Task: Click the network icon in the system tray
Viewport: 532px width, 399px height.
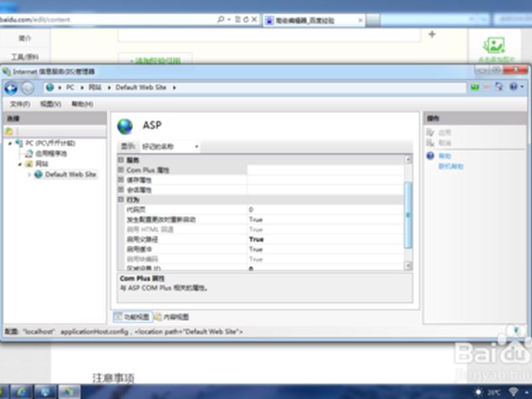Action: tap(513, 392)
